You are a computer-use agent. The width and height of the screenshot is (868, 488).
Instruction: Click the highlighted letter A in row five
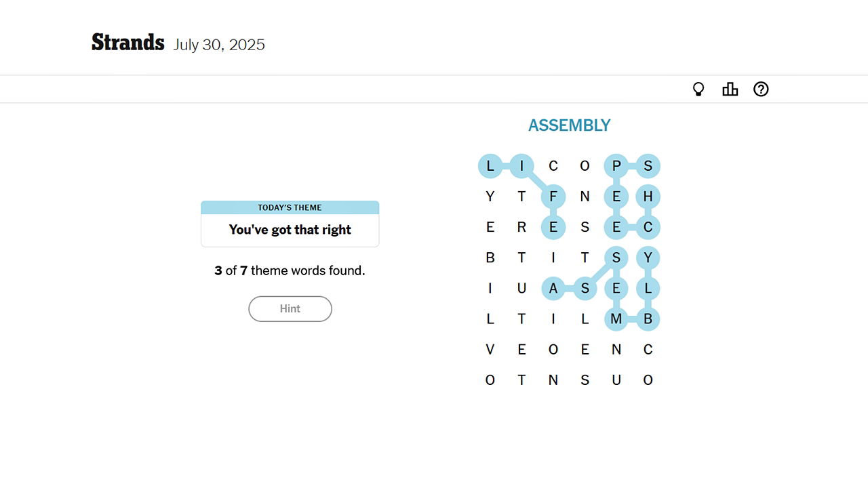[553, 288]
